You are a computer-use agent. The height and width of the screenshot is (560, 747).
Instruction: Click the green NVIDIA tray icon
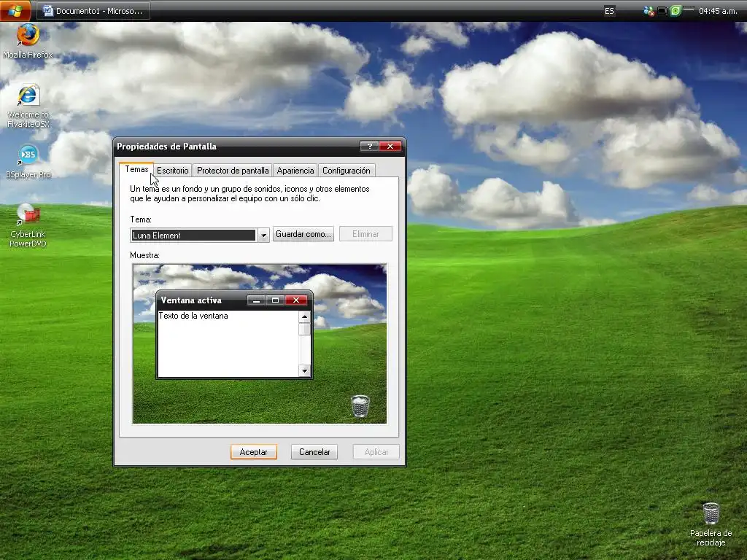coord(675,10)
